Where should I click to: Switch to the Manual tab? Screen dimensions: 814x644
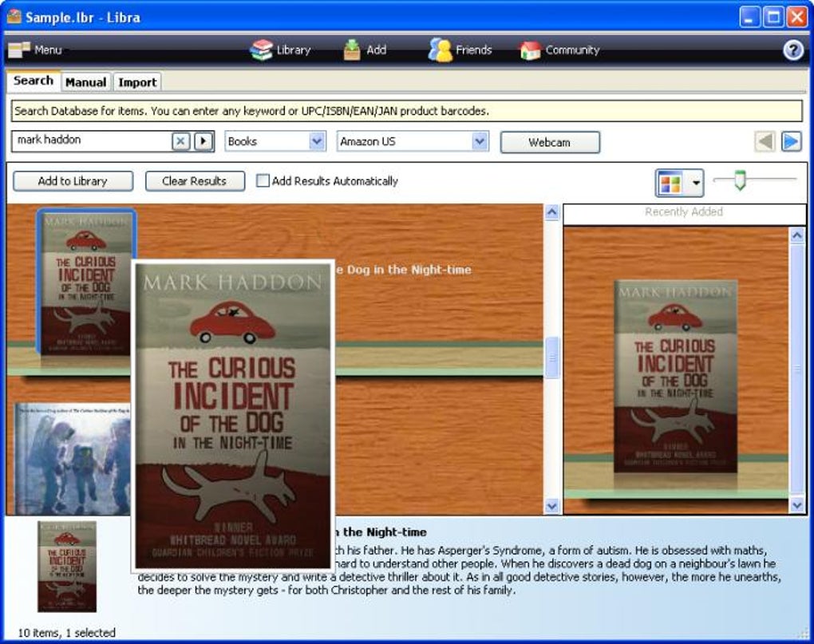(x=85, y=82)
